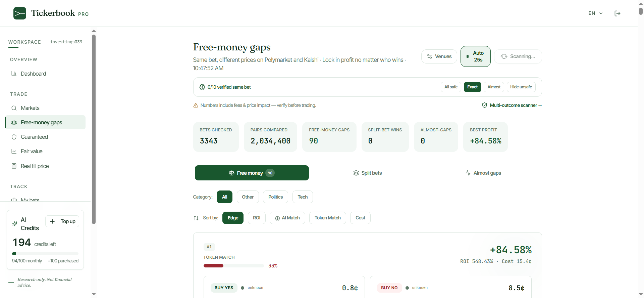Screen dimensions: 644x298
Task: Click the logout icon in header
Action: coord(618,13)
